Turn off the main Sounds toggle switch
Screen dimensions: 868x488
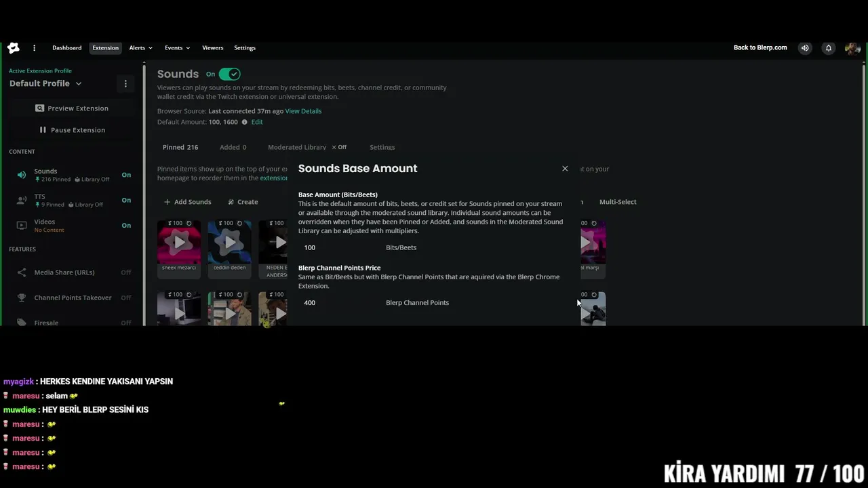coord(229,74)
